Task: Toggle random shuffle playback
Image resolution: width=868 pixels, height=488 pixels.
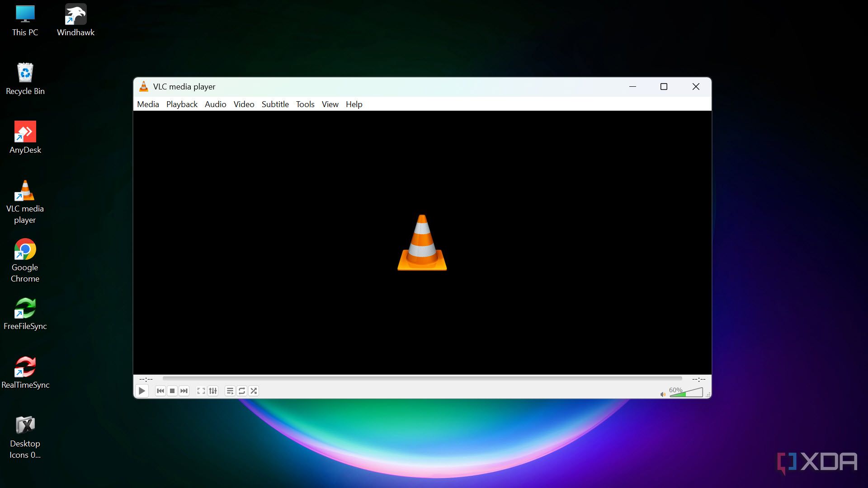Action: coord(254,391)
